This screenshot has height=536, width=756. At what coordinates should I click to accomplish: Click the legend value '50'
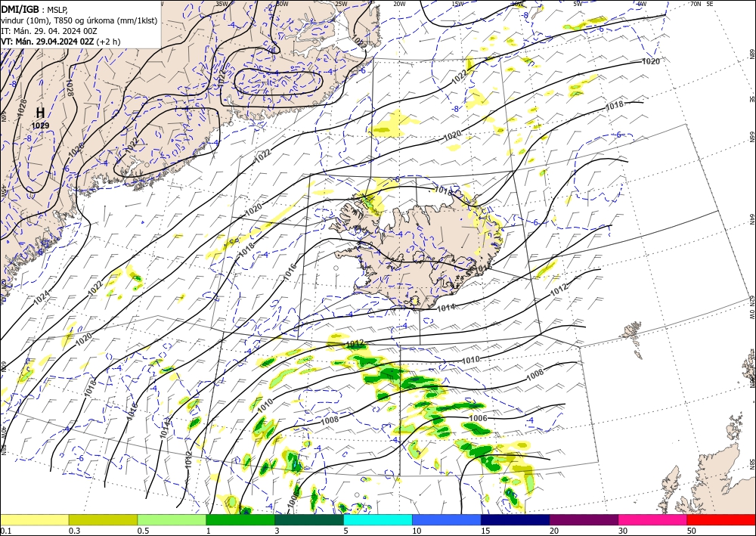pyautogui.click(x=691, y=531)
